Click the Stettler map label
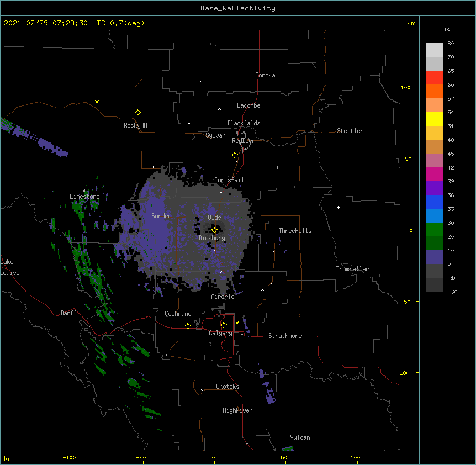 pos(350,131)
